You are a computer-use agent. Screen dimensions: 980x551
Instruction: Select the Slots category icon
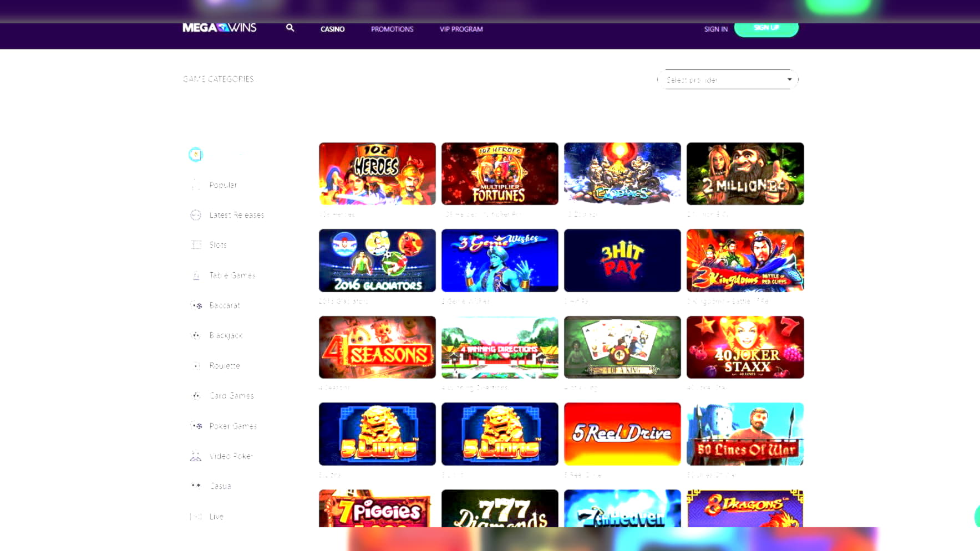[195, 245]
